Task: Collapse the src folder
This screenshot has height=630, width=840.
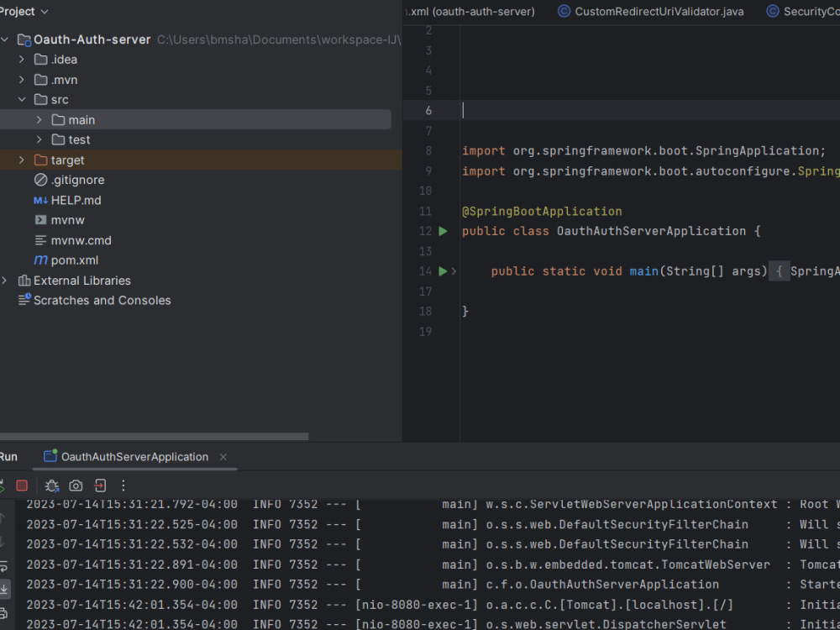Action: pyautogui.click(x=22, y=100)
